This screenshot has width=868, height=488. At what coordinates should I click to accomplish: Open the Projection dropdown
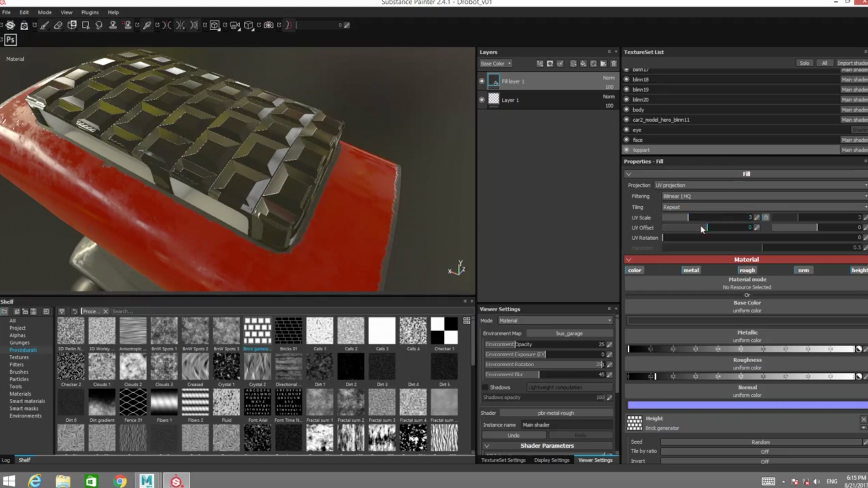click(x=760, y=185)
